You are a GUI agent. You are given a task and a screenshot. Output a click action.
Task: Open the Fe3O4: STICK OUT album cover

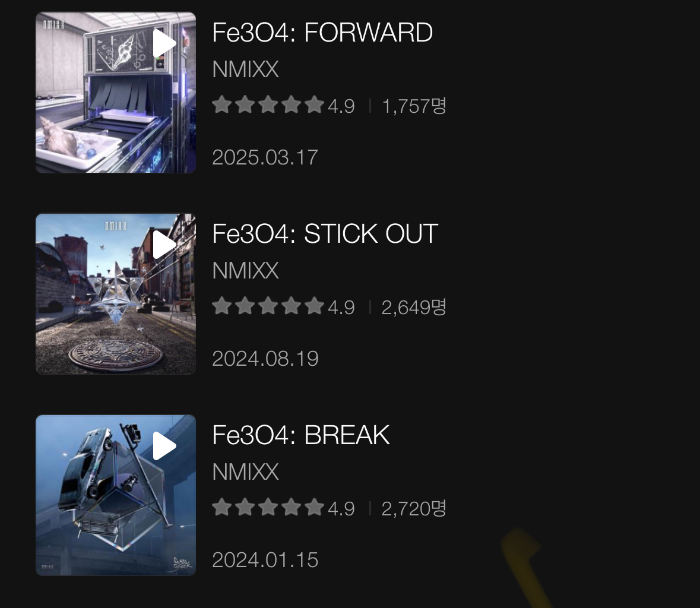point(116,294)
